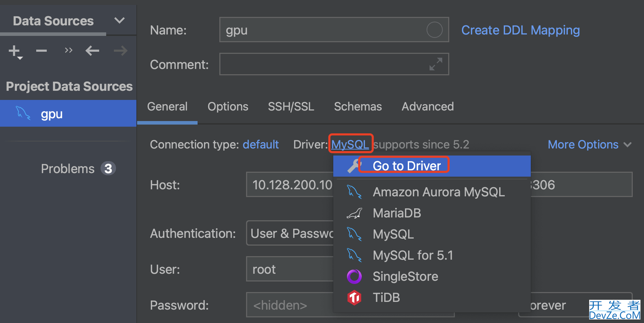Click the 'supports since 5.2' text
644x323 pixels.
(x=421, y=145)
